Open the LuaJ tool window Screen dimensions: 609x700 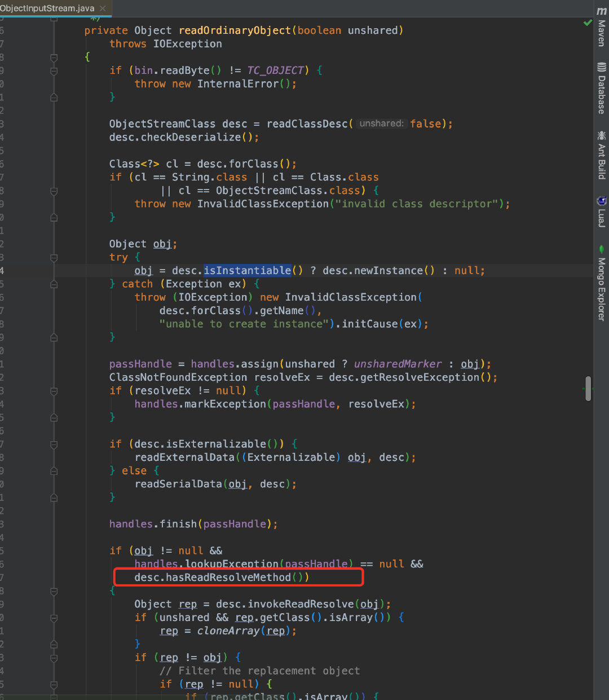click(x=602, y=212)
